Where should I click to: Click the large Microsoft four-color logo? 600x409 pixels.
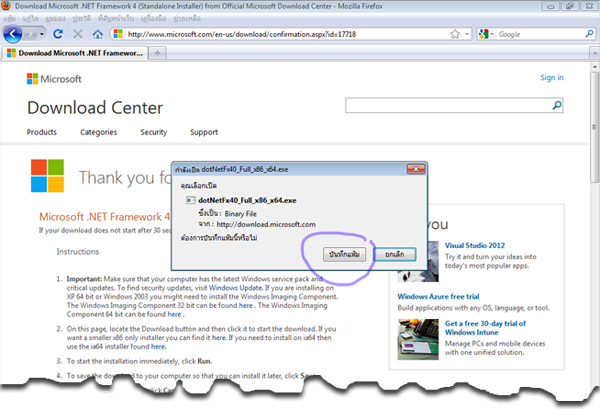click(47, 176)
